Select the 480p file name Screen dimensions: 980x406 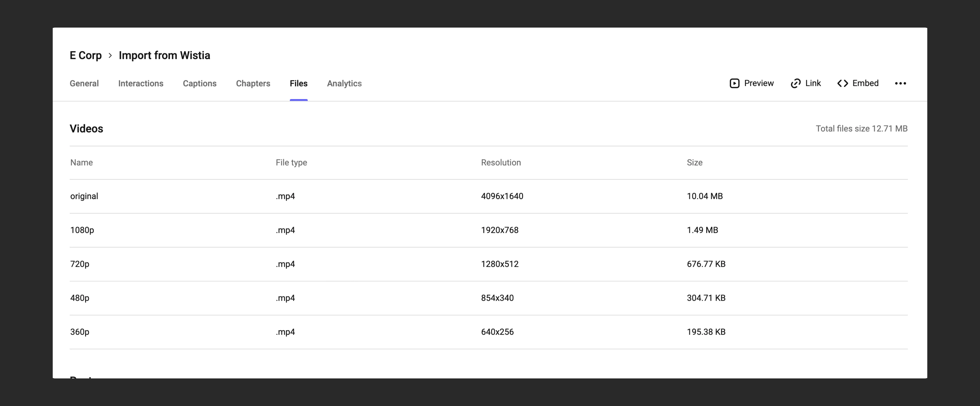tap(80, 298)
